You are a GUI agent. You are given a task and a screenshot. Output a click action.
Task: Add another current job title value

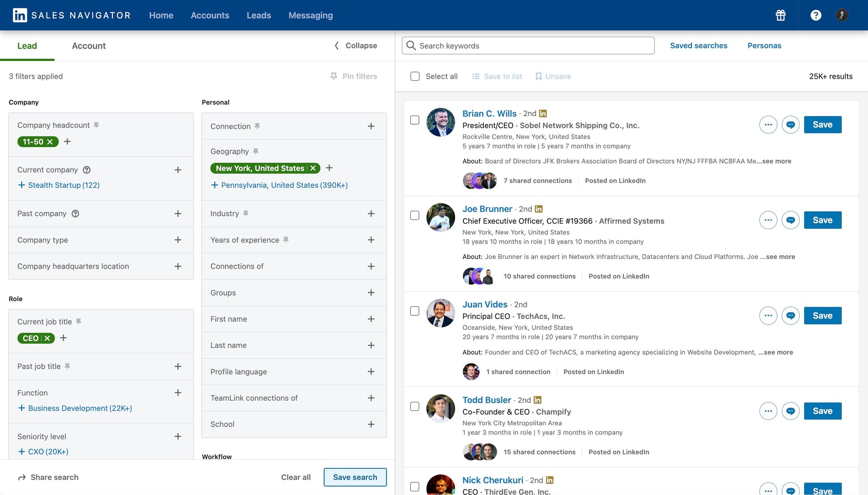coord(64,338)
